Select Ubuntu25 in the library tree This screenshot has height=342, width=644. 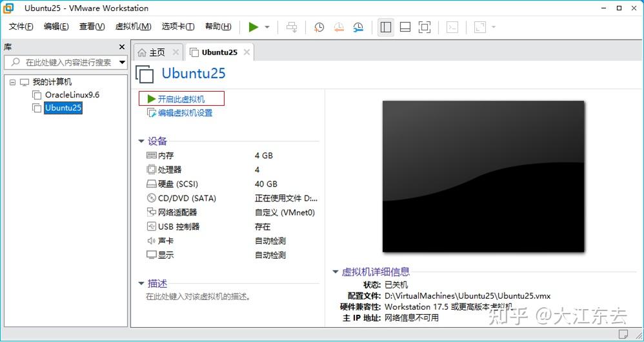(x=63, y=108)
